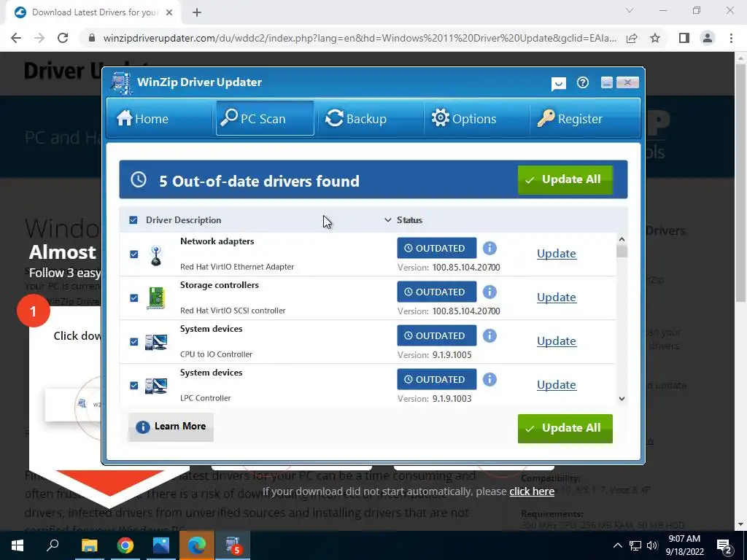
Task: Click driver list scrollbar down arrow
Action: (622, 399)
